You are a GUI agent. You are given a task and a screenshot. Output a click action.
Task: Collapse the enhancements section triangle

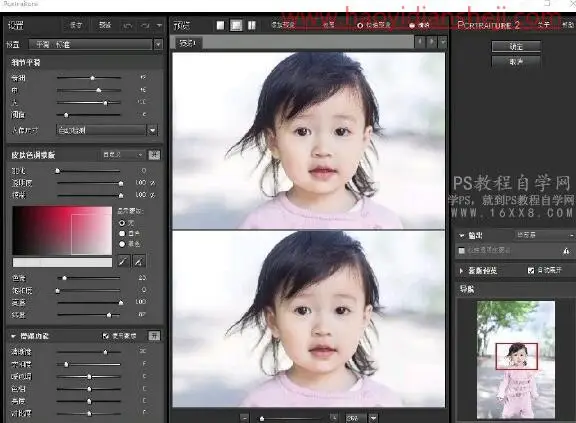pos(14,336)
